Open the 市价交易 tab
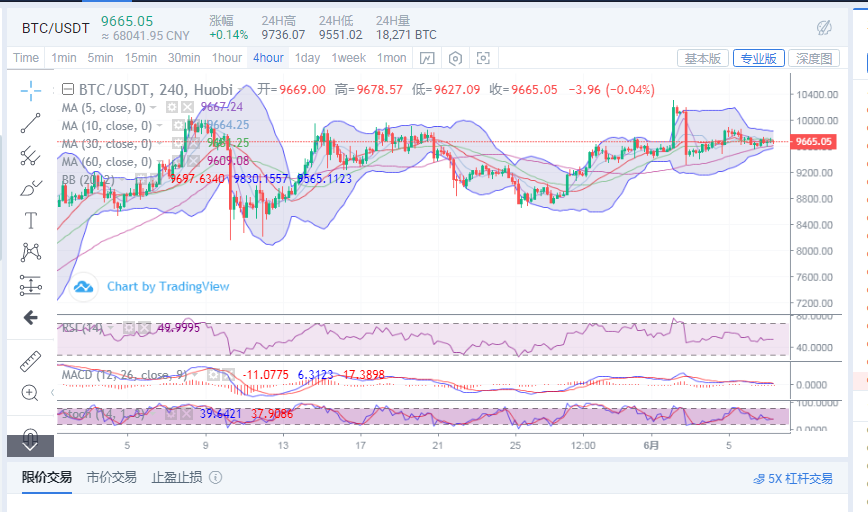The width and height of the screenshot is (868, 512). (111, 477)
